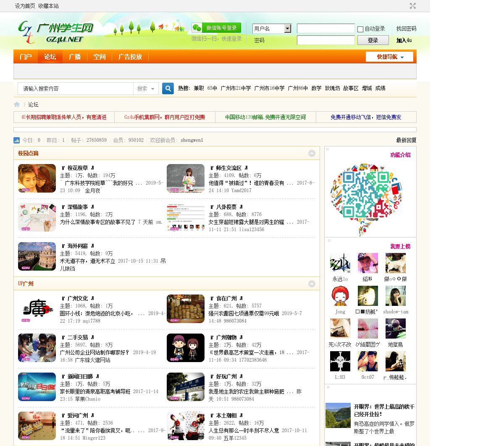Open the 广告投放 navigation tab

click(130, 57)
